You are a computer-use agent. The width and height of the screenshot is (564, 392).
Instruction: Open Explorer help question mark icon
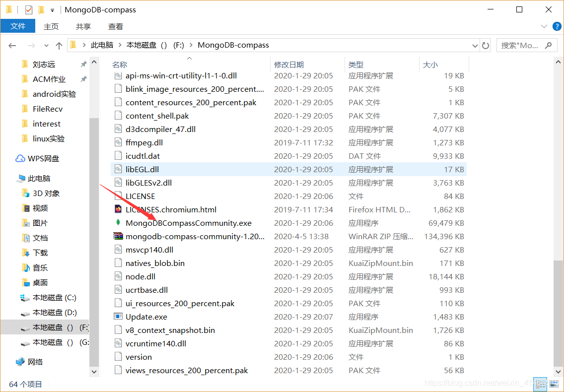[557, 26]
